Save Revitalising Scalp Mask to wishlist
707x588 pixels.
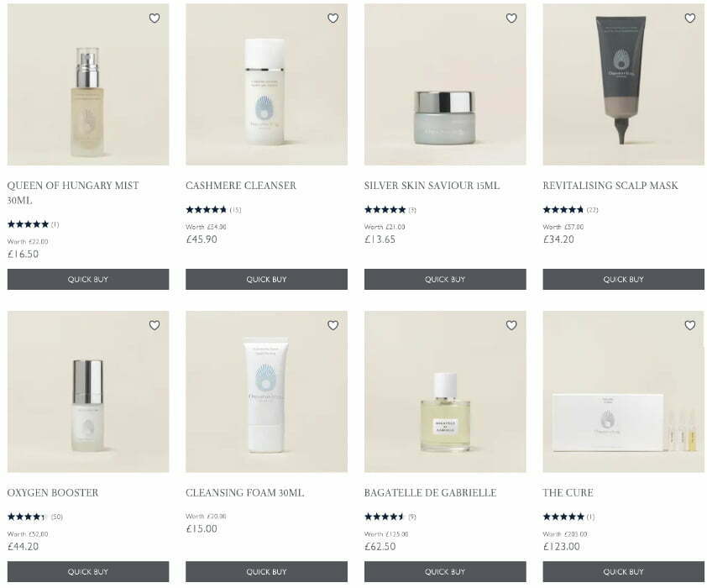(690, 18)
